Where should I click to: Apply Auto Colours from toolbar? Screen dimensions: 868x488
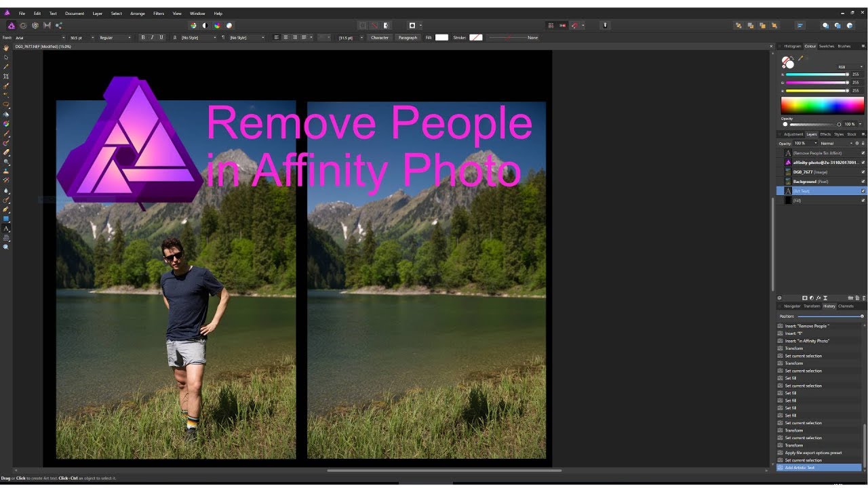click(217, 25)
